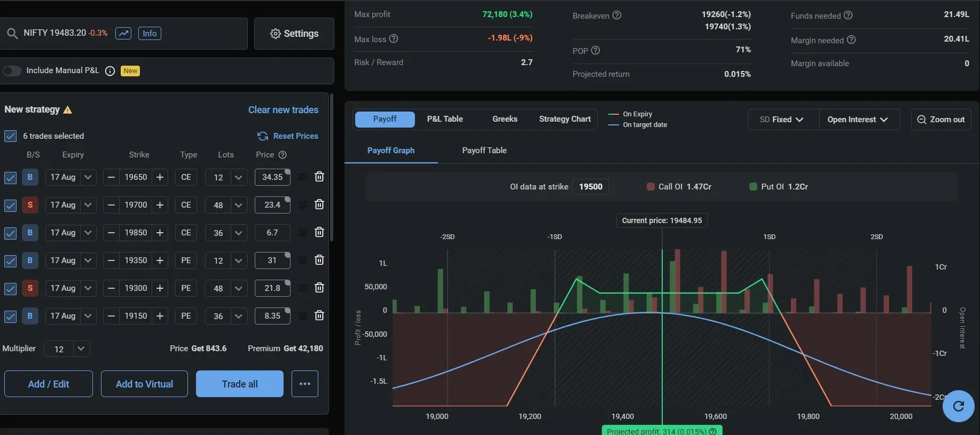
Task: Click Add to Virtual button
Action: tap(144, 384)
